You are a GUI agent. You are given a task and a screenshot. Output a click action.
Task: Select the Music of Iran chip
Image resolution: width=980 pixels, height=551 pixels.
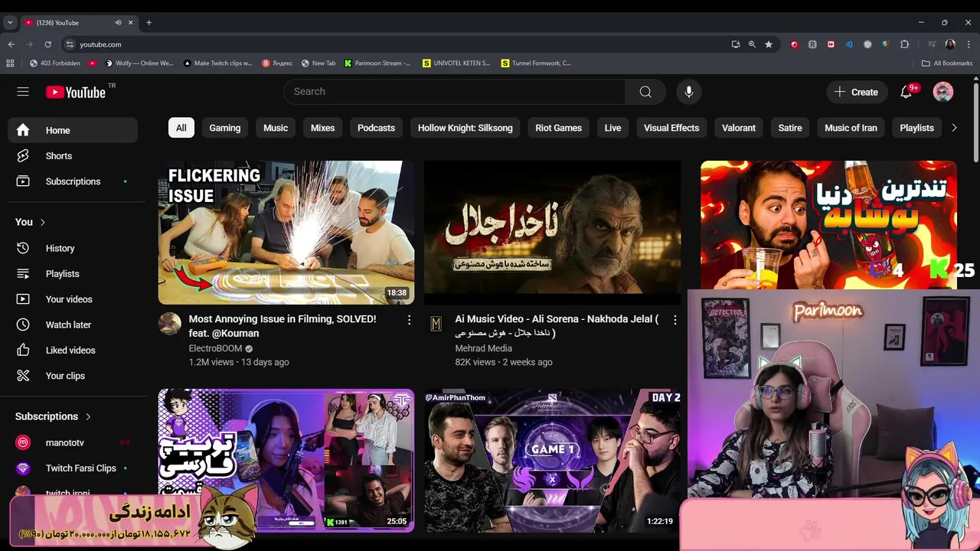[851, 128]
